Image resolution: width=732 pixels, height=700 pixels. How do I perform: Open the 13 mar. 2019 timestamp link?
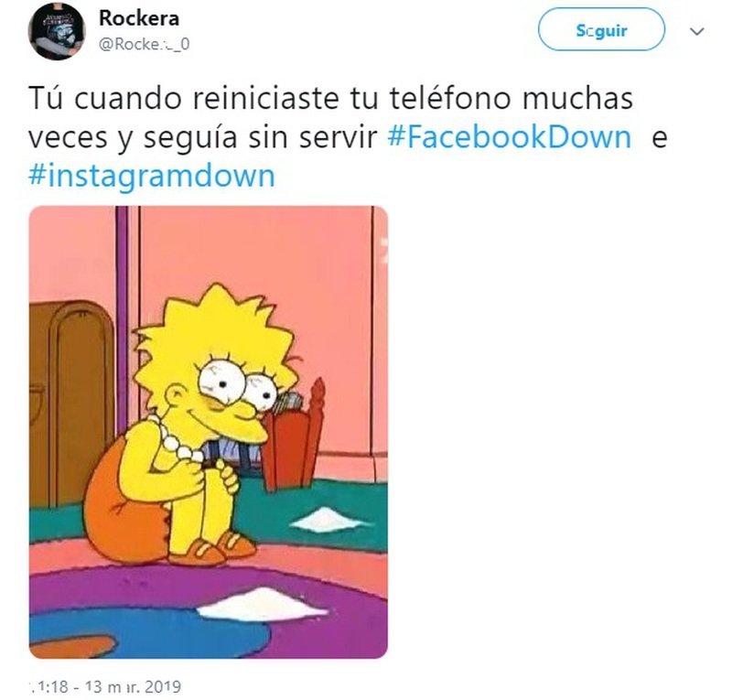(x=105, y=686)
